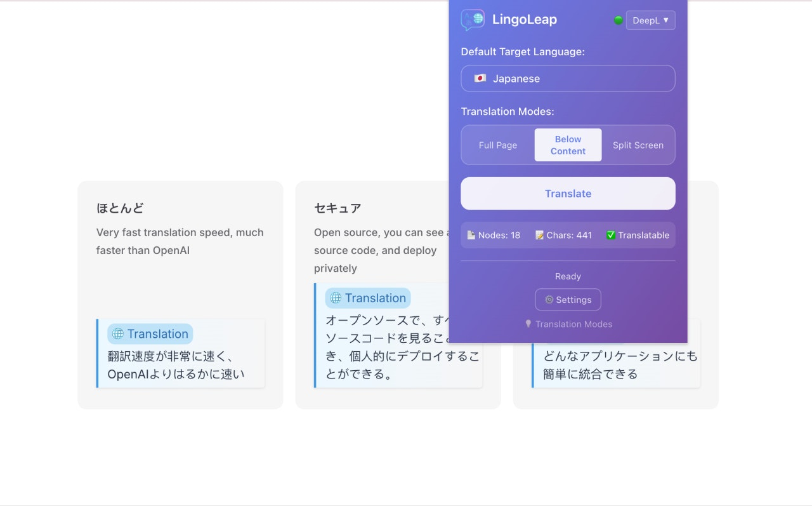Screen dimensions: 812x508
Task: Click the green connection status dot
Action: click(619, 20)
